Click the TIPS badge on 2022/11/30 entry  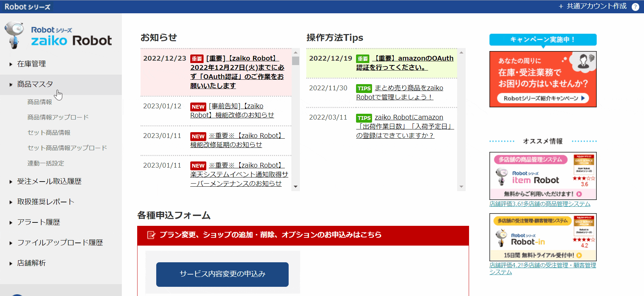(x=364, y=89)
